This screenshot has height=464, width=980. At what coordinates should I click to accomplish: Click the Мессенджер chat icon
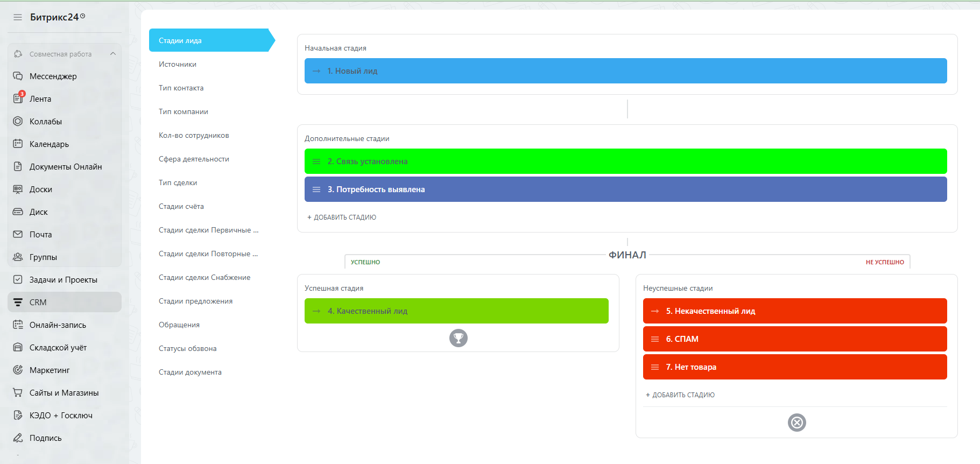(18, 76)
